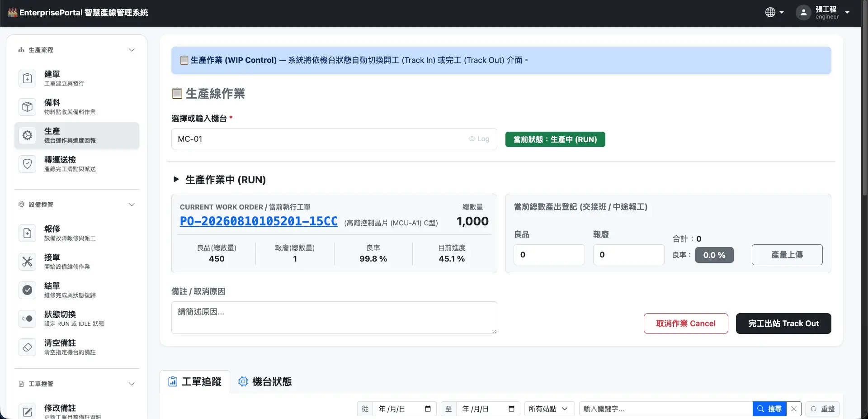Screen dimensions: 868x419
Task: Click the 重整 refresh icon button
Action: pyautogui.click(x=822, y=409)
